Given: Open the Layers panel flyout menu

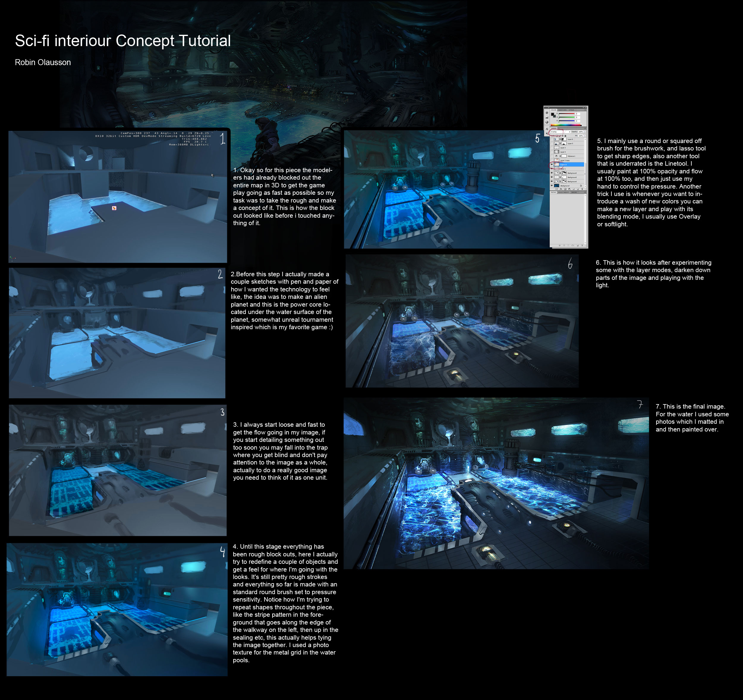Looking at the screenshot, I should point(585,128).
